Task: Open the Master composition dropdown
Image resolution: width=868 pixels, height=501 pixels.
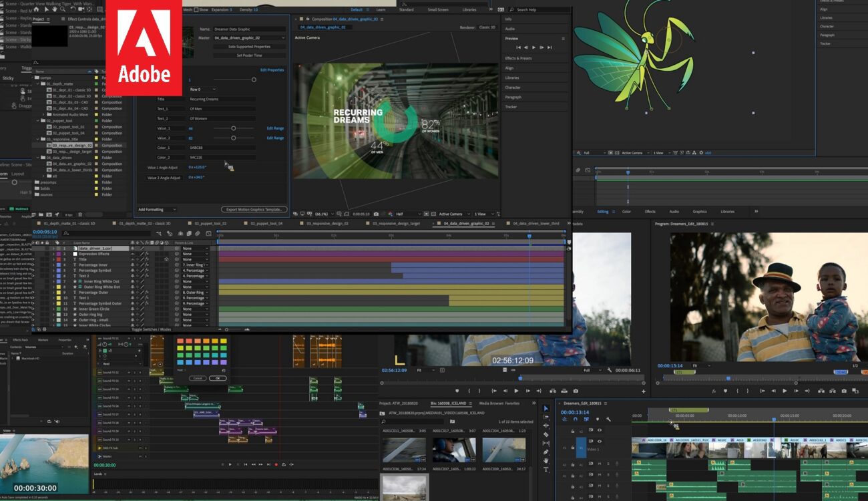Action: click(x=250, y=38)
